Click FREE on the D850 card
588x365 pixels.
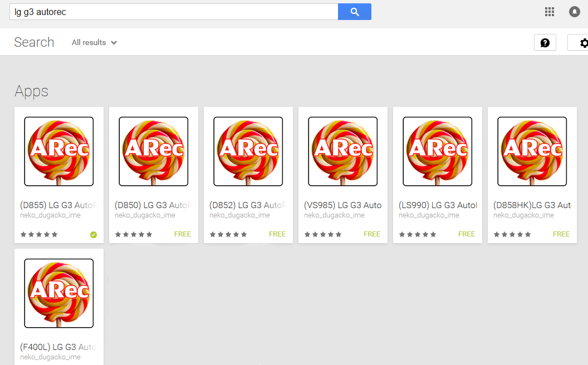[x=183, y=234]
